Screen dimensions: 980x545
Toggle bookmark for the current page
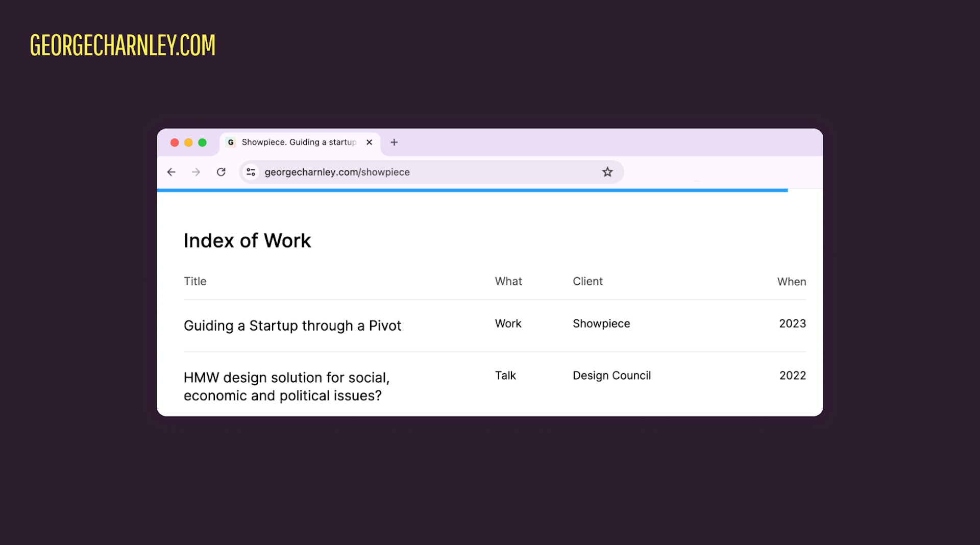point(607,172)
